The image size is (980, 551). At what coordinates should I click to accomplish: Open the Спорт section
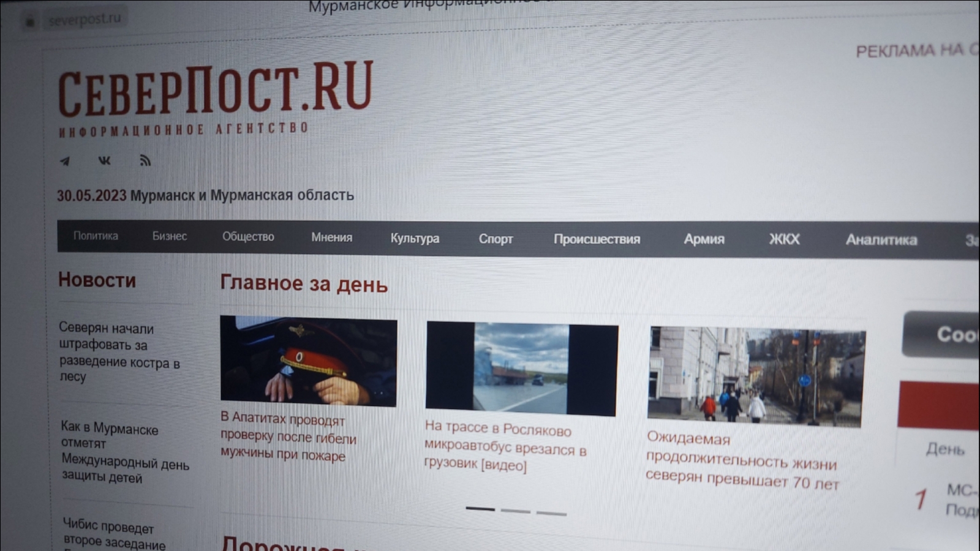[x=496, y=239]
